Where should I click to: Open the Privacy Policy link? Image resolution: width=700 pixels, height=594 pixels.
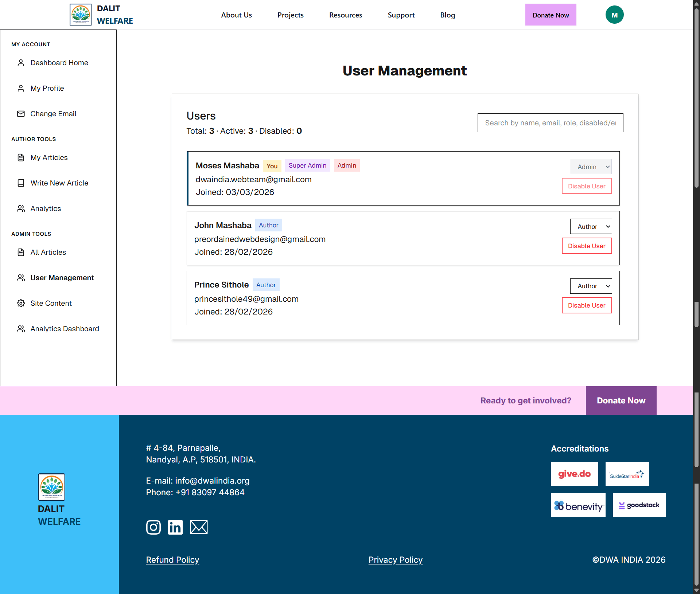click(395, 560)
